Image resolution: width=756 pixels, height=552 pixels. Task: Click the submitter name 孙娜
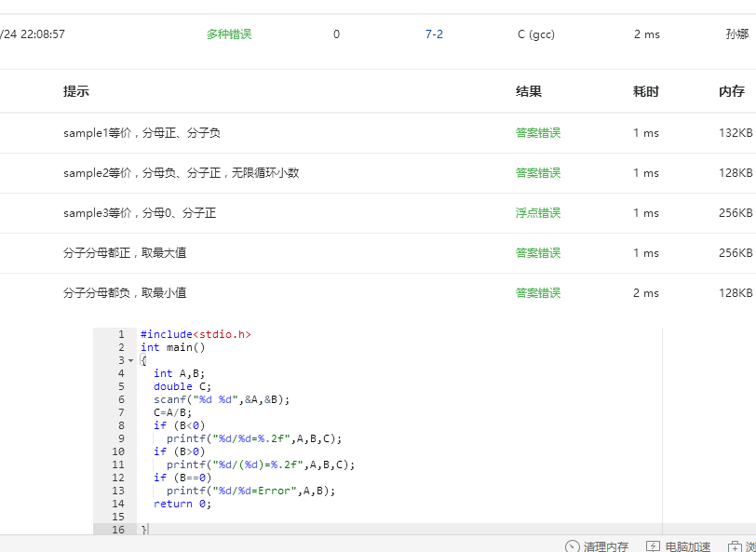click(736, 34)
